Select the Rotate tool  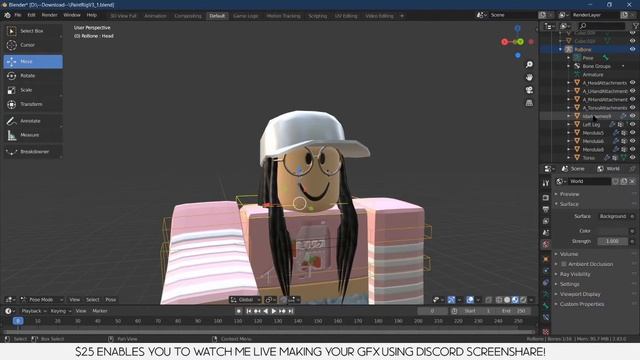tap(33, 76)
